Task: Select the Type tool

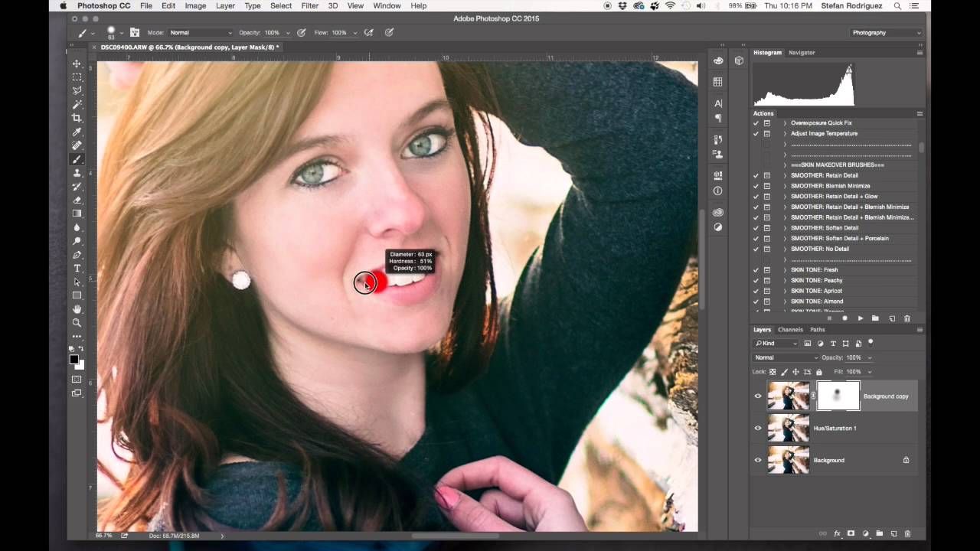Action: point(77,269)
